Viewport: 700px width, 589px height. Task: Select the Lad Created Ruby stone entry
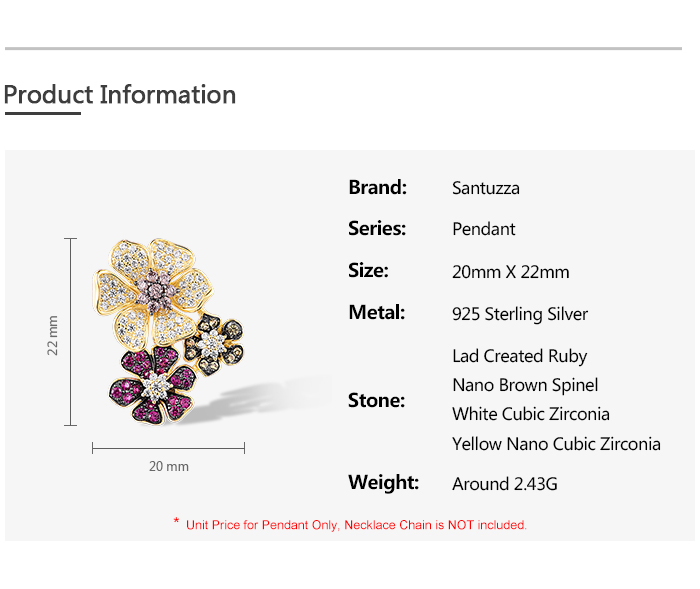519,356
